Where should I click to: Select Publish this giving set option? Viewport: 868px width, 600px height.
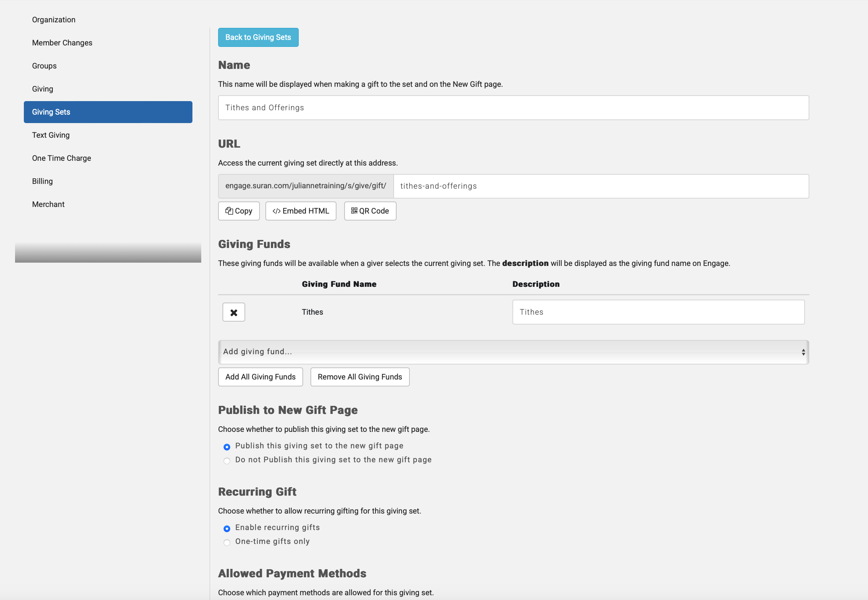click(227, 447)
